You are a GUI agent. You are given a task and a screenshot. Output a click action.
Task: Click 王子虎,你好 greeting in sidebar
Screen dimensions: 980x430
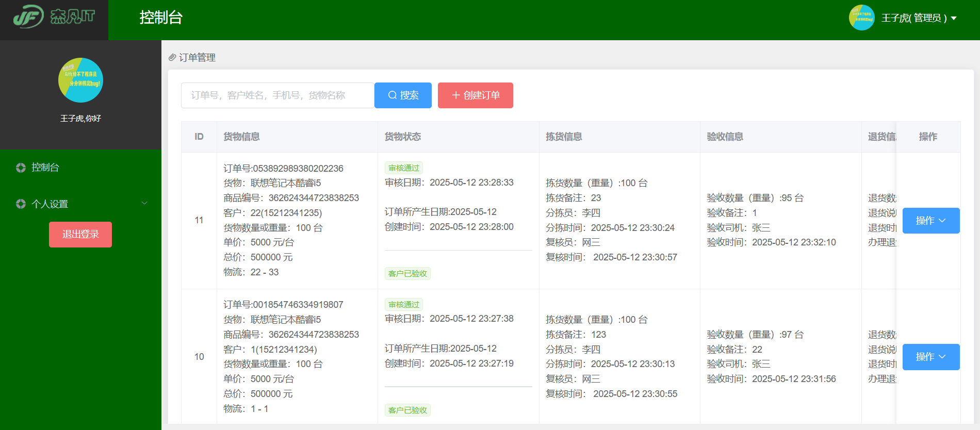80,119
